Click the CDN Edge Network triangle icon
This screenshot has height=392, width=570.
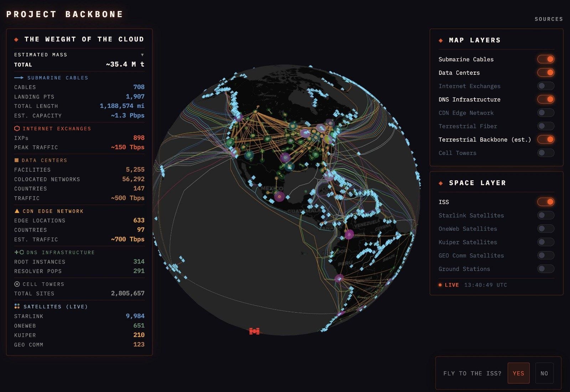pos(17,211)
